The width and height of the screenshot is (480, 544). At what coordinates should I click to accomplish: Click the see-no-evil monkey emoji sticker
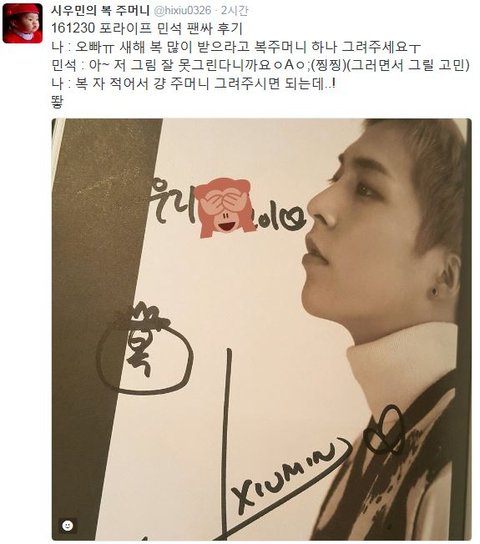click(x=222, y=208)
